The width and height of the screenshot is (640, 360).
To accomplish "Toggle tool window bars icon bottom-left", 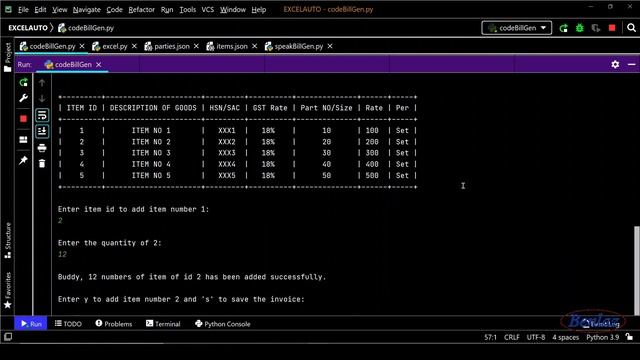I will point(8,337).
